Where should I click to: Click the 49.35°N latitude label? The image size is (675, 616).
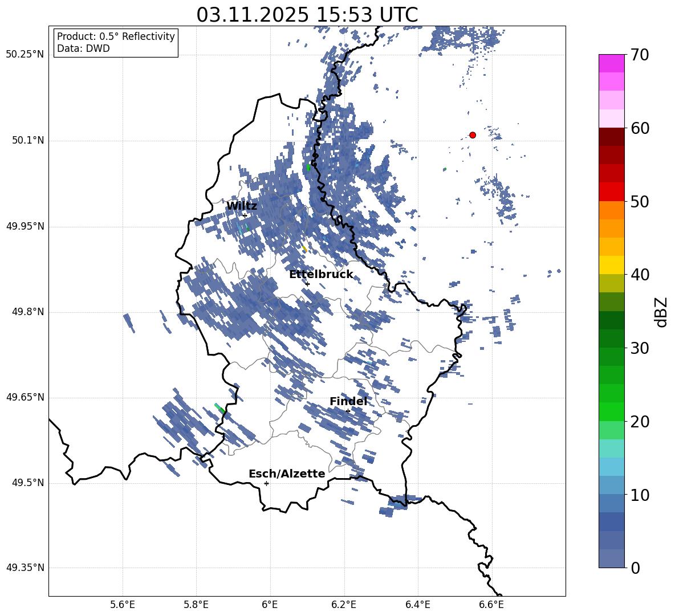[x=25, y=568]
